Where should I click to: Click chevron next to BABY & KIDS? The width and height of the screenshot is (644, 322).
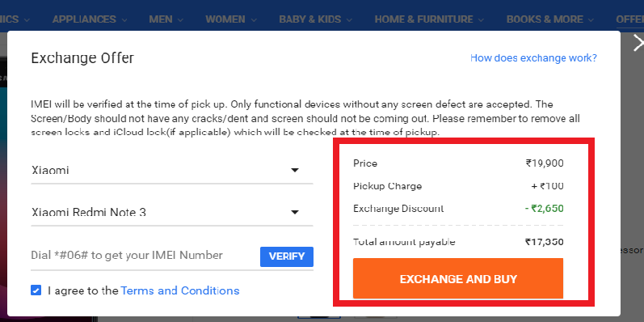pos(349,19)
